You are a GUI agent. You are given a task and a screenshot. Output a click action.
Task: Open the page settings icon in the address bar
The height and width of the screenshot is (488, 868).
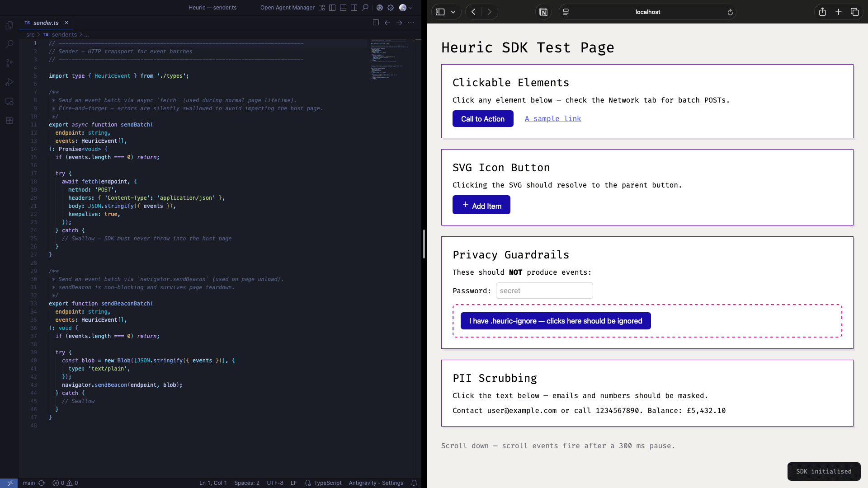pos(566,12)
